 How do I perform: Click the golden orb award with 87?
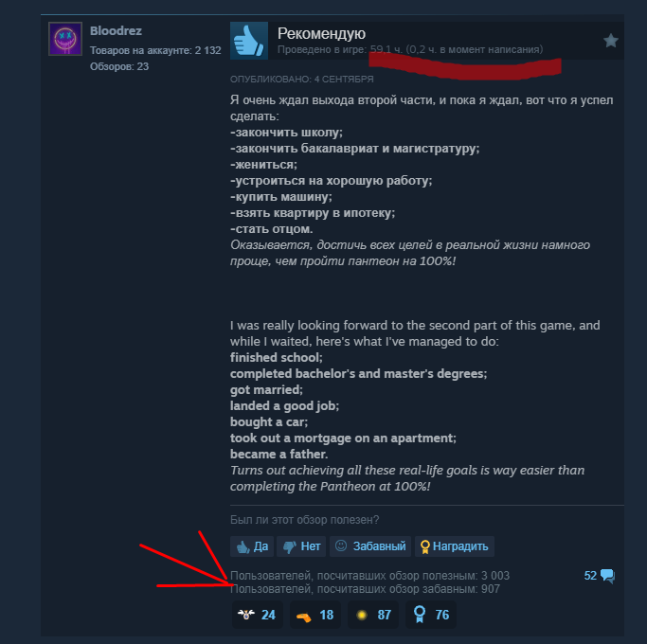coord(373,615)
